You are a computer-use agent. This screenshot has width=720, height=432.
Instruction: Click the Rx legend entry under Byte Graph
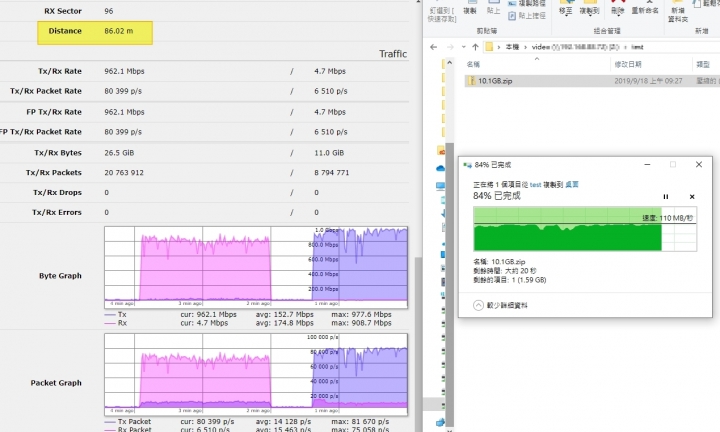point(116,323)
